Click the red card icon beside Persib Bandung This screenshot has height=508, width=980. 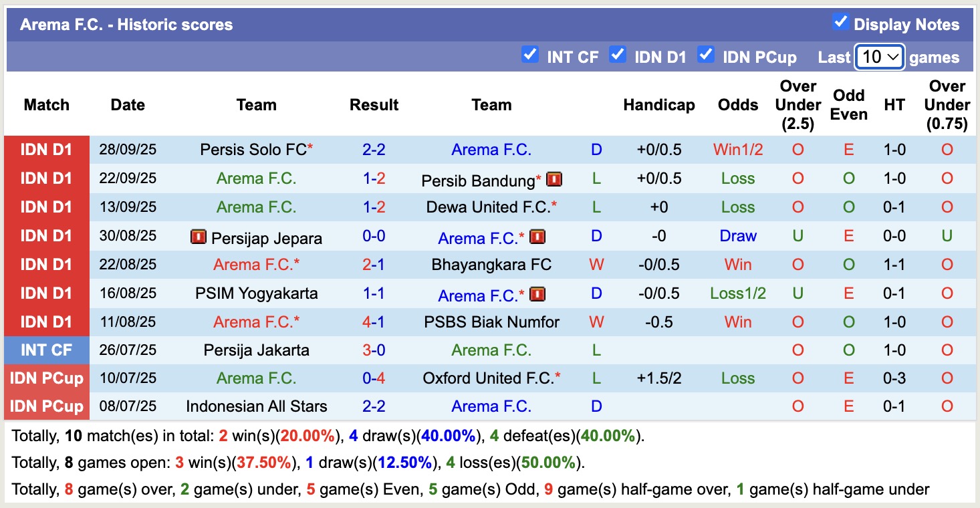(554, 179)
